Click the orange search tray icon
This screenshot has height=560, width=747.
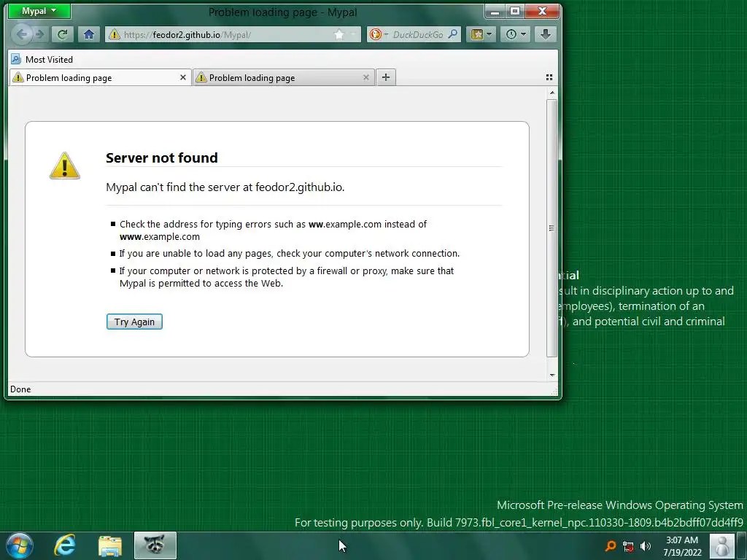611,545
